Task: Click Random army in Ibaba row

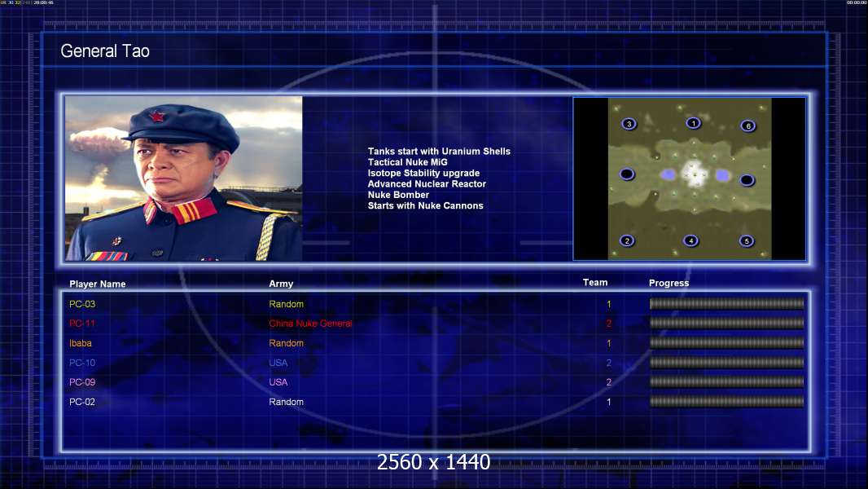Action: click(x=286, y=343)
